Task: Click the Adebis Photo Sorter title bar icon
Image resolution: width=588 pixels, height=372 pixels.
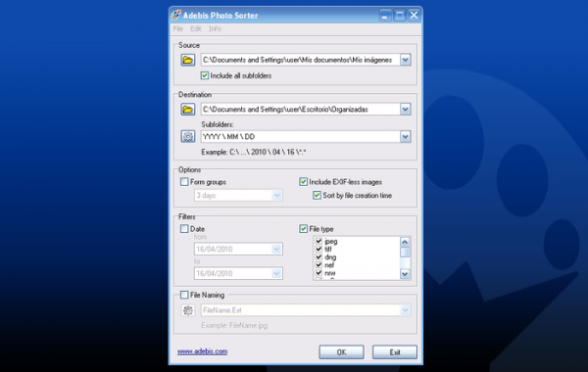Action: (175, 15)
